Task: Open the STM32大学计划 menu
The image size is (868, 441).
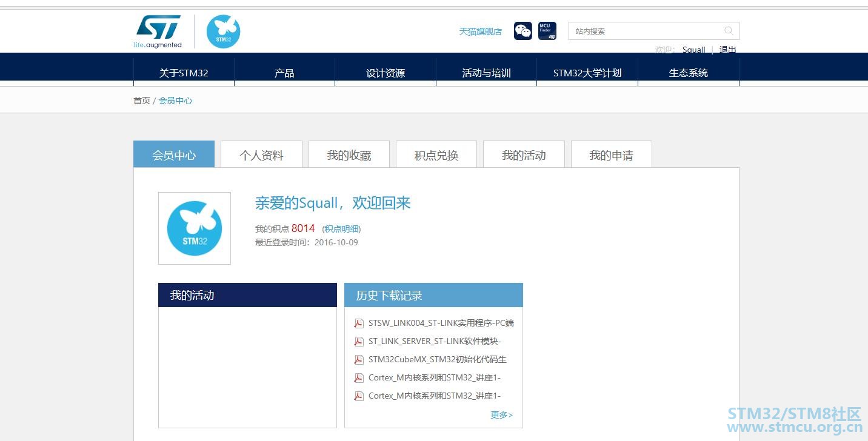Action: tap(587, 73)
